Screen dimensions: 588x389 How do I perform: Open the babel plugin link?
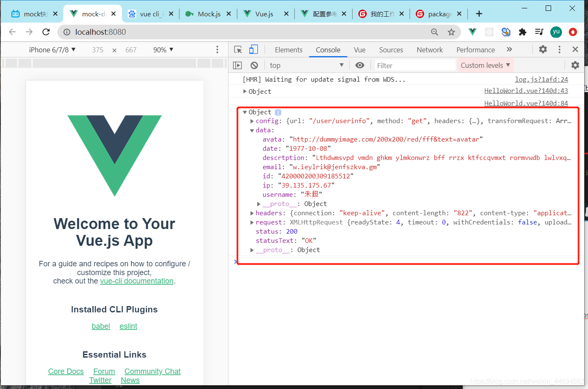(101, 326)
